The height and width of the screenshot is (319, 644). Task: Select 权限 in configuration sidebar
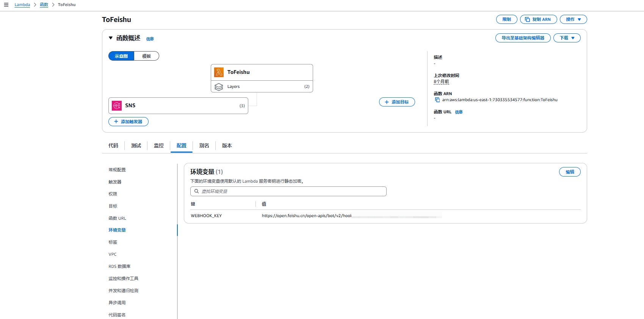[113, 194]
